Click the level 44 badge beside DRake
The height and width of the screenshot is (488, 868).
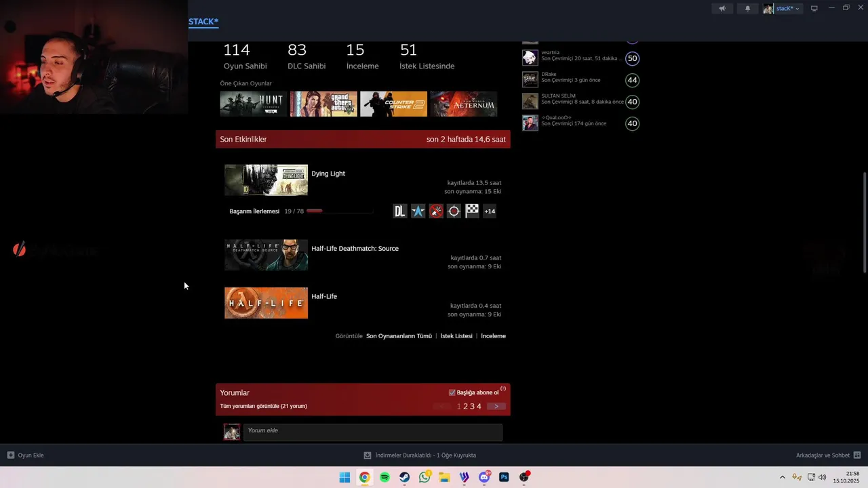(632, 80)
